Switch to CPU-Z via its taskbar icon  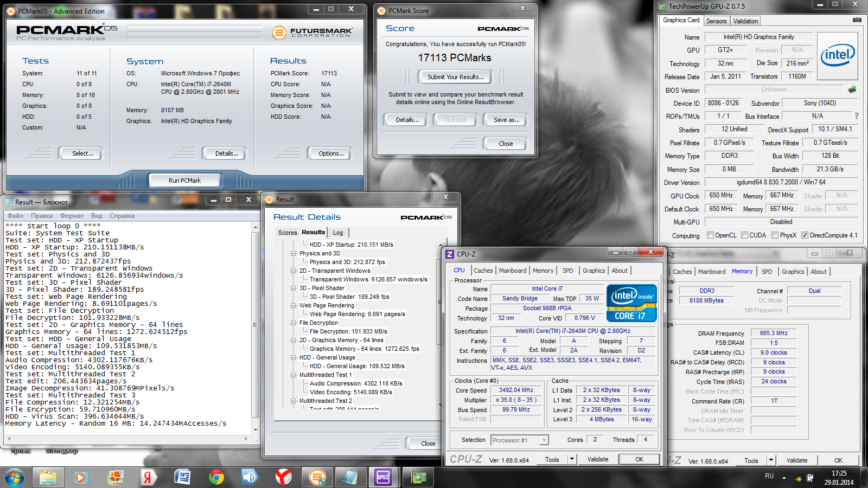(383, 477)
